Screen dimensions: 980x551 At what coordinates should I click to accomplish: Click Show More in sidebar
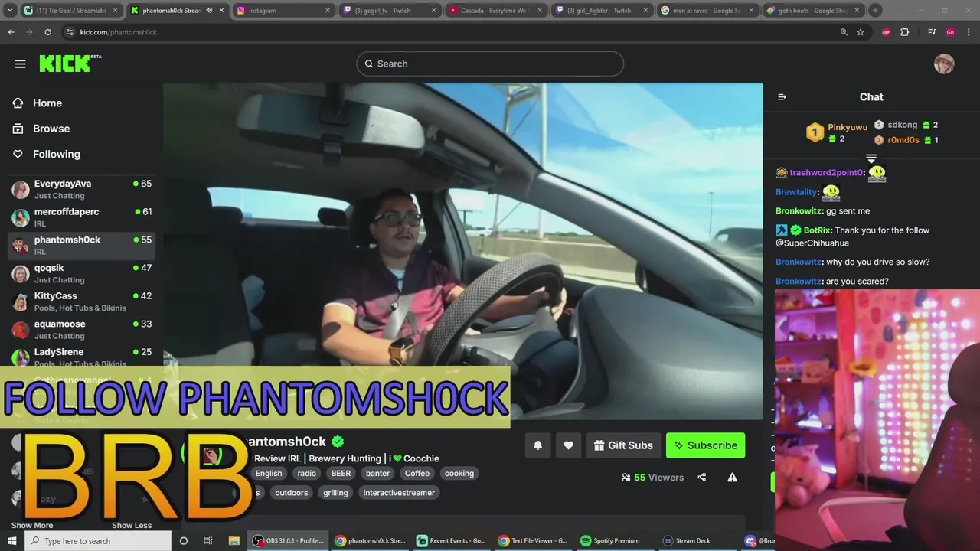(32, 525)
